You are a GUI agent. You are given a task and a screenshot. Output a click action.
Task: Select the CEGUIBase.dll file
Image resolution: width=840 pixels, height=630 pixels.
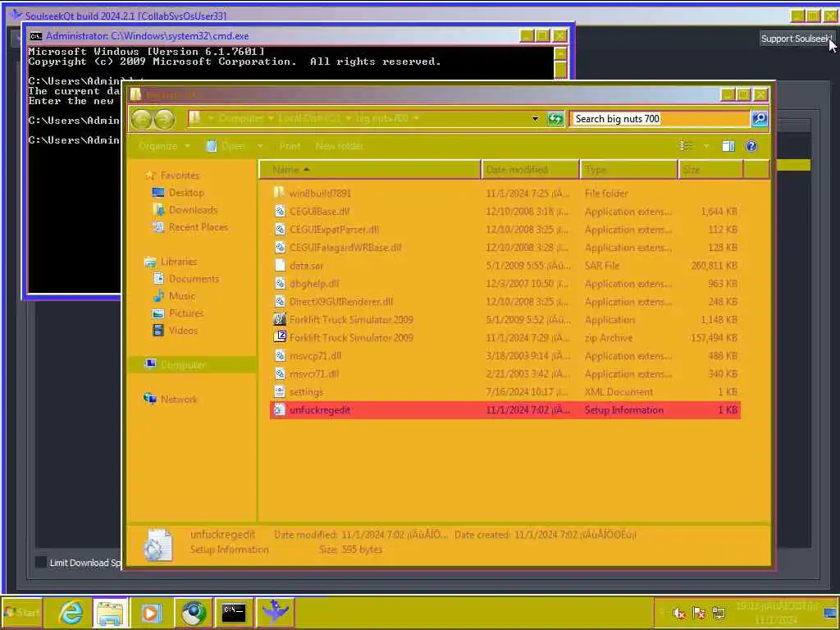click(x=504, y=212)
